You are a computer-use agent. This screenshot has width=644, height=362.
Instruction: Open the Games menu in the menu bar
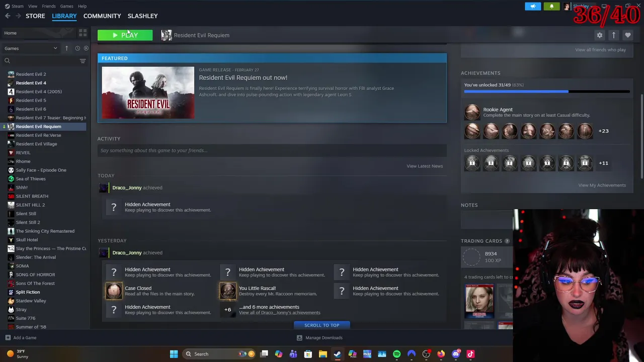point(66,6)
